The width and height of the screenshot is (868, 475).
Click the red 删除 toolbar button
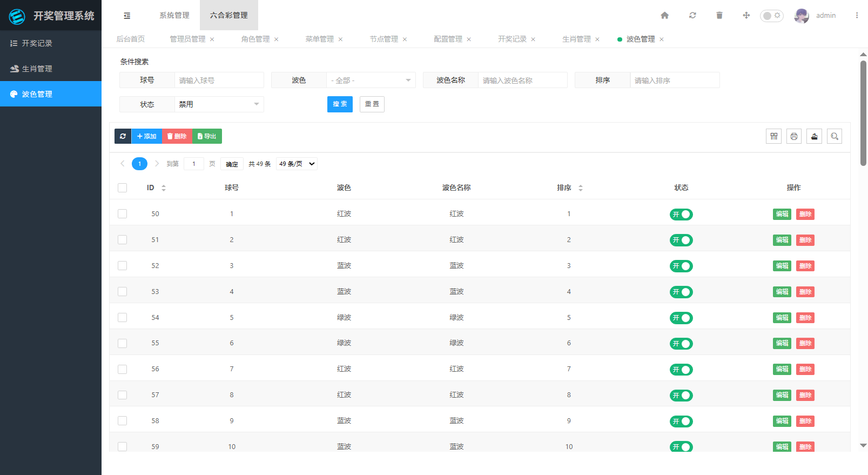(x=177, y=136)
